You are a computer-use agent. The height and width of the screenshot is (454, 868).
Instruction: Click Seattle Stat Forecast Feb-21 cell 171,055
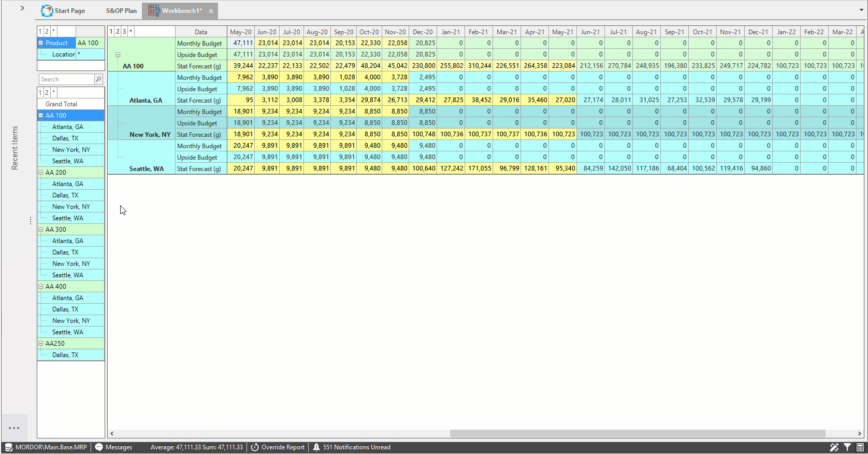pyautogui.click(x=479, y=168)
